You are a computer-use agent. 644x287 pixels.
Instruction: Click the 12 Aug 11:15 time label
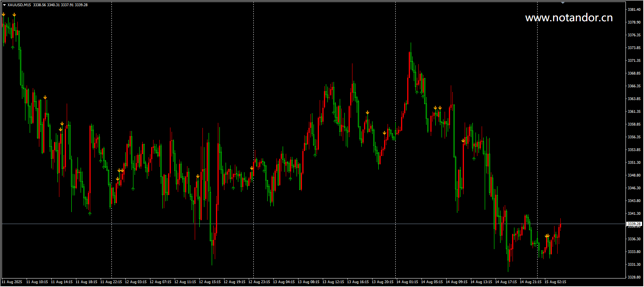pos(185,282)
